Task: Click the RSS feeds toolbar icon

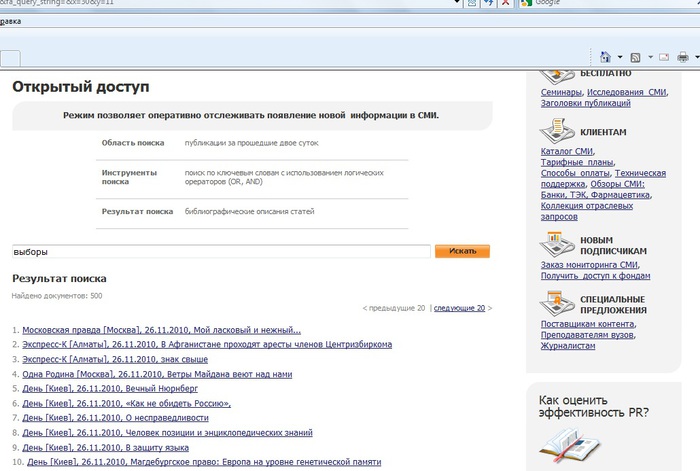Action: 635,58
